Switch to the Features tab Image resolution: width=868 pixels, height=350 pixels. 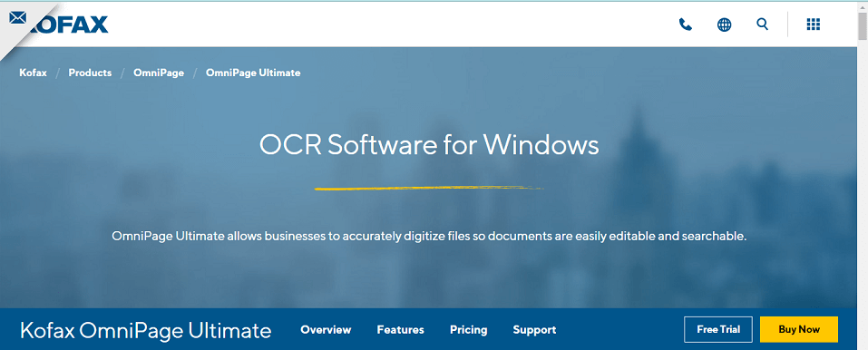coord(400,329)
